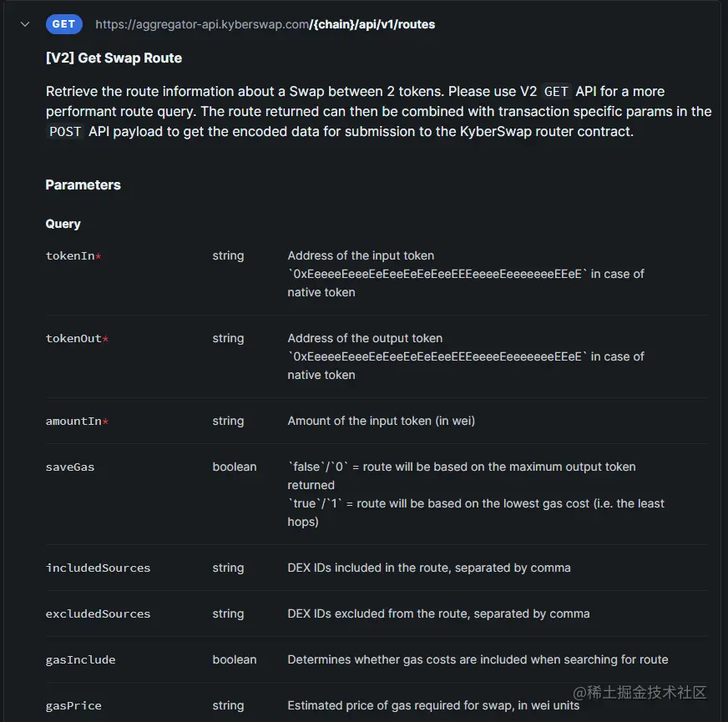
Task: Collapse the GET routes endpoint chevron
Action: [25, 24]
